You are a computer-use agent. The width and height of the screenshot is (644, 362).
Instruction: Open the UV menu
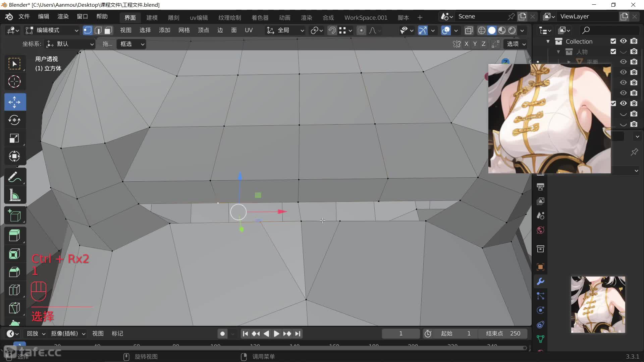pos(249,30)
